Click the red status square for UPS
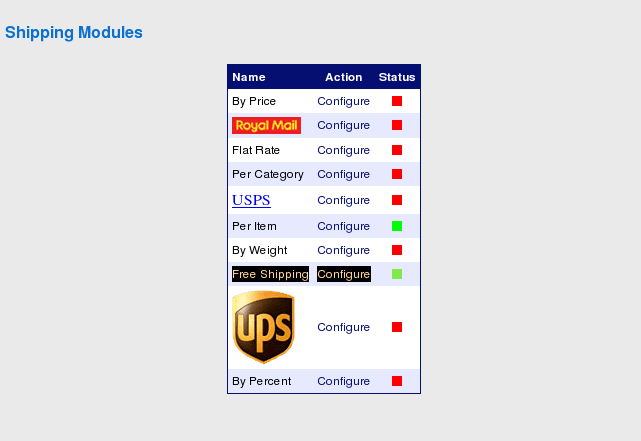Image resolution: width=641 pixels, height=441 pixels. (397, 327)
